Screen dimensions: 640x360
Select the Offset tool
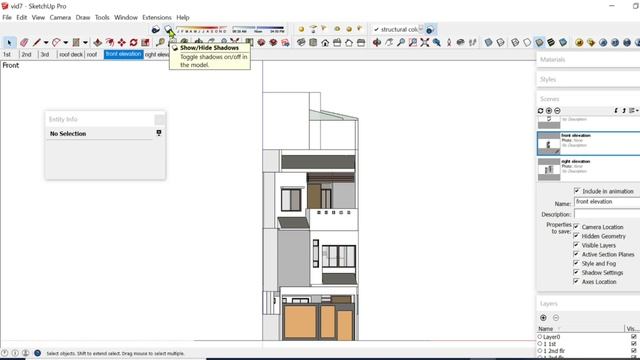[x=110, y=42]
